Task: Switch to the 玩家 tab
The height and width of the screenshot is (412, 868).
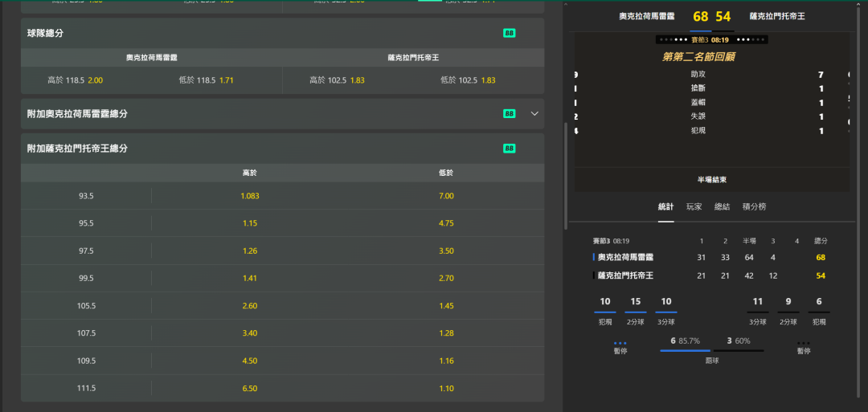Action: pyautogui.click(x=694, y=207)
